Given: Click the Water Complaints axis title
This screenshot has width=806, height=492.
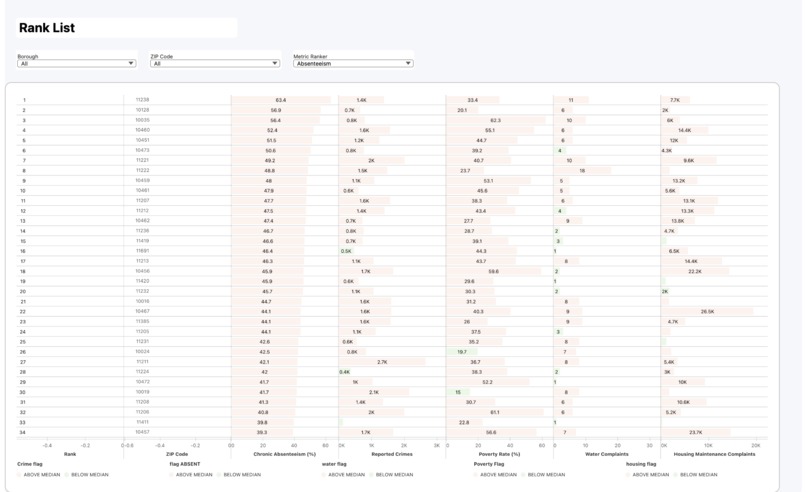Looking at the screenshot, I should [607, 454].
